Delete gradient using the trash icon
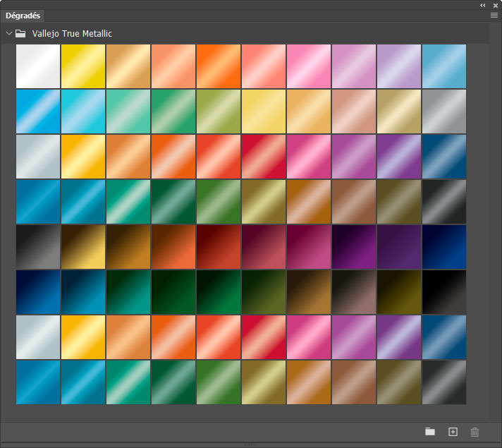Image resolution: width=502 pixels, height=448 pixels. coord(475,432)
